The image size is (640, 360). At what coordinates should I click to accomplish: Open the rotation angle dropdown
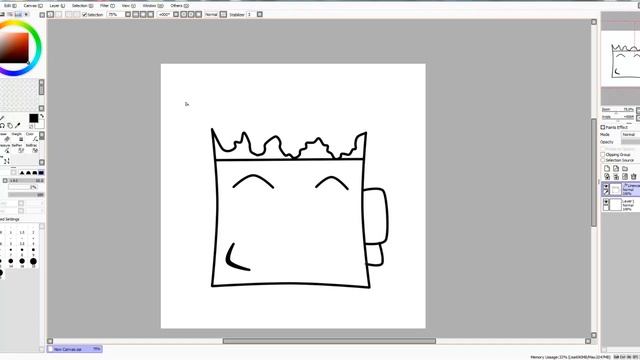[176, 14]
